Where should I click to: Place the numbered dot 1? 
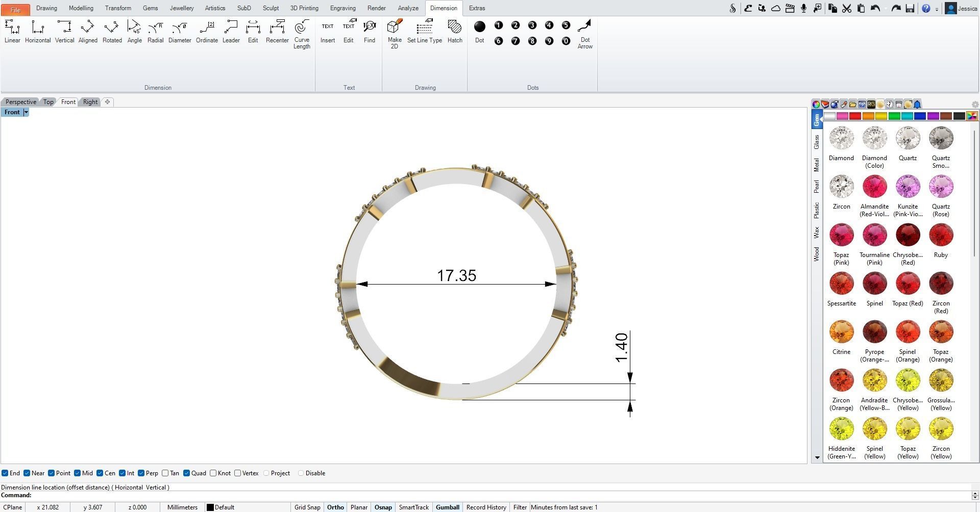499,25
